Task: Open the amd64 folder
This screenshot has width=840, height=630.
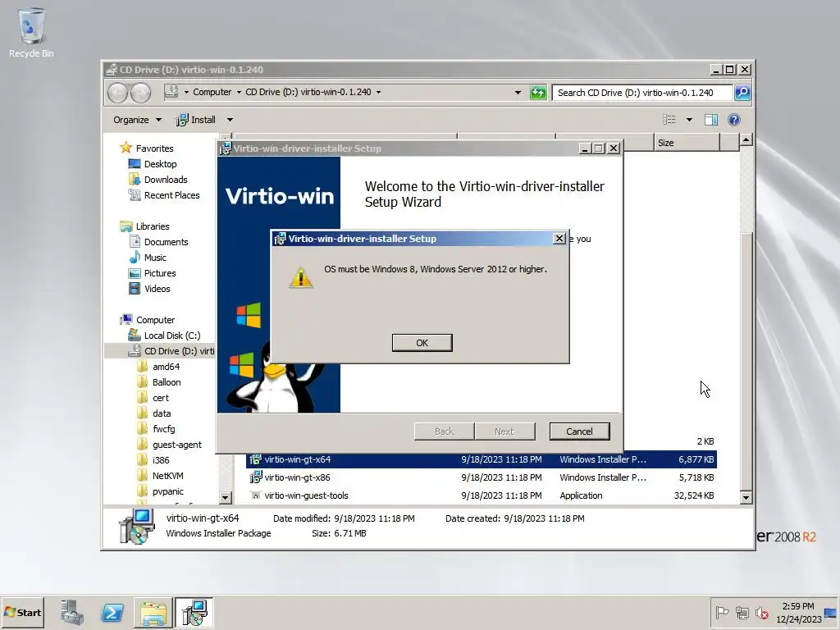Action: click(x=166, y=367)
